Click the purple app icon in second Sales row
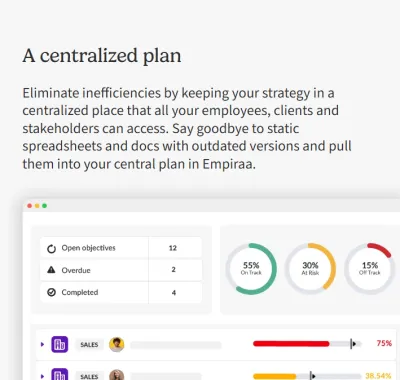This screenshot has height=380, width=400. click(x=60, y=374)
